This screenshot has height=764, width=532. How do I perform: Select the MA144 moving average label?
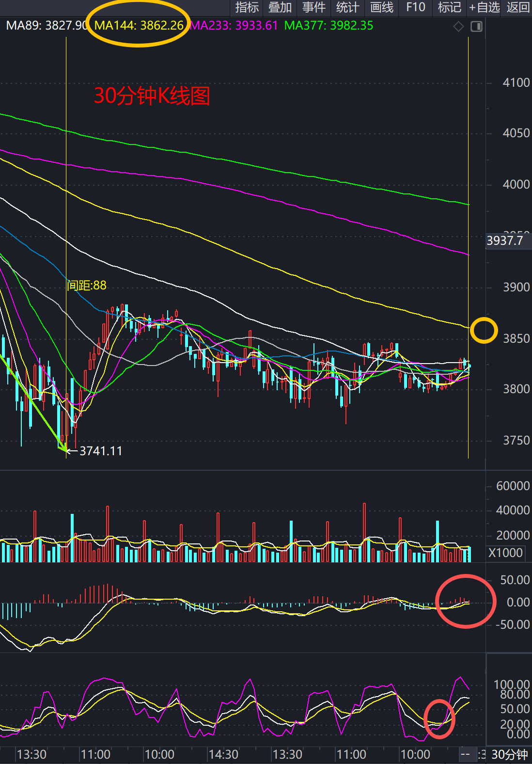pyautogui.click(x=139, y=26)
